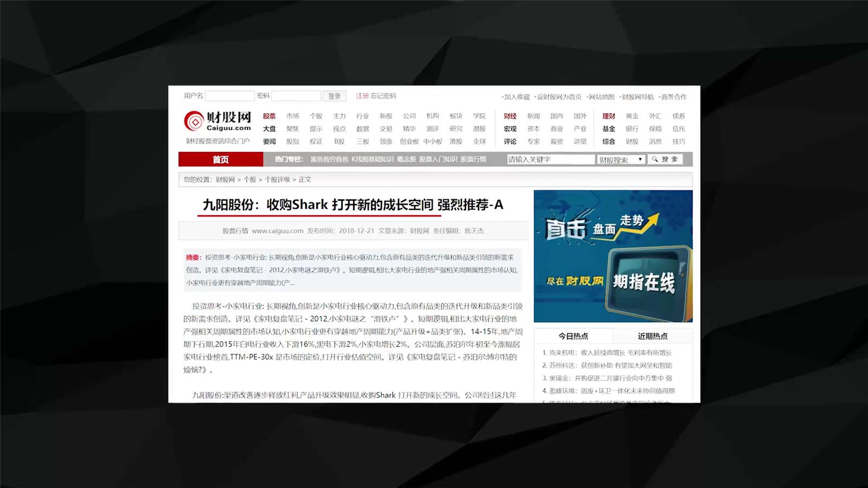Switch to the 近期热点 tab
Image resolution: width=868 pixels, height=488 pixels.
tap(654, 336)
